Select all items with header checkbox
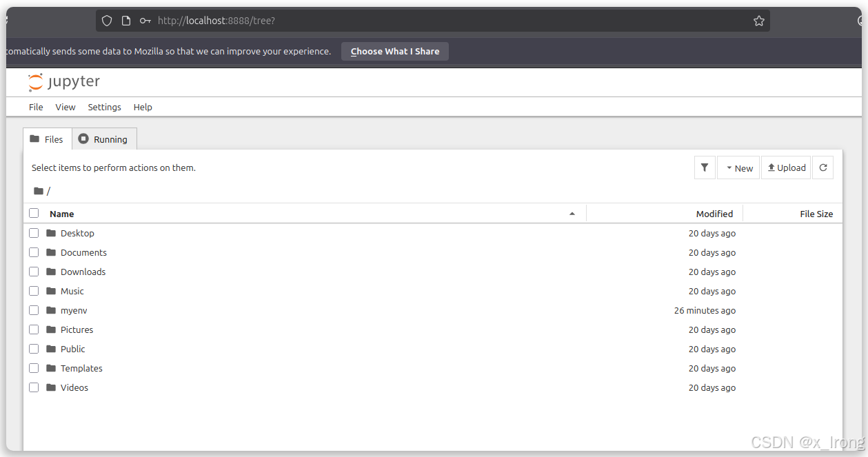The width and height of the screenshot is (868, 457). coord(34,213)
